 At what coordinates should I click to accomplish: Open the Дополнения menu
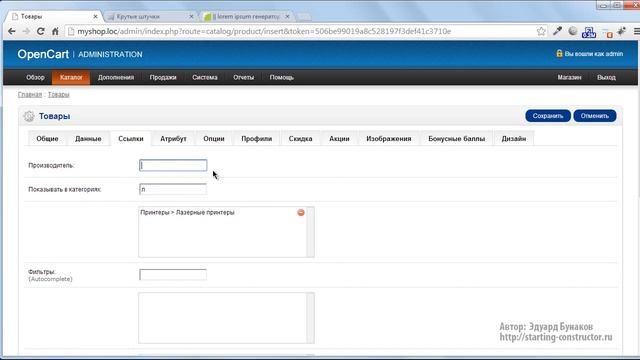pos(116,78)
